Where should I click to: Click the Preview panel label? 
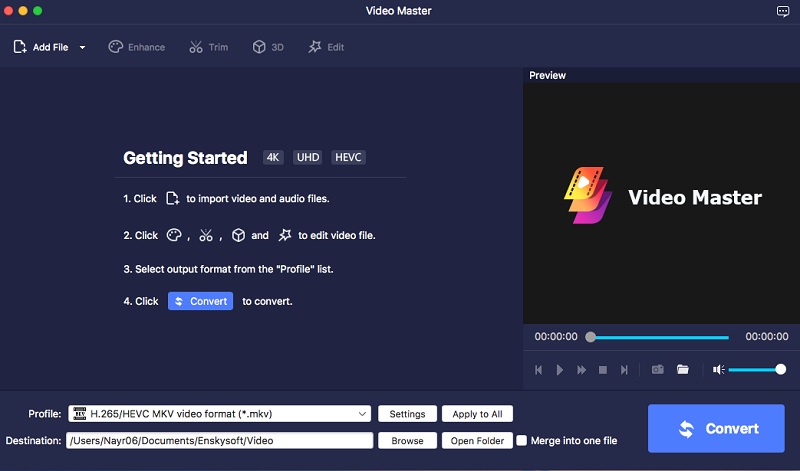coord(547,76)
